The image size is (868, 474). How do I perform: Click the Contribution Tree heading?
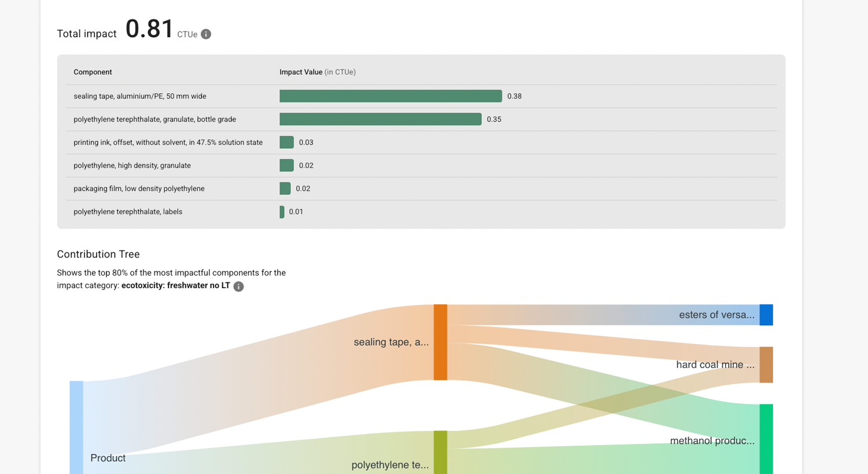98,254
